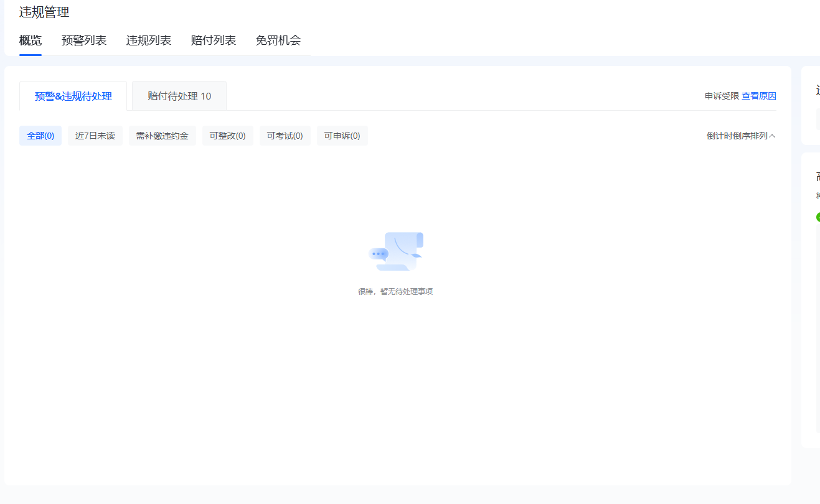Screen dimensions: 820x504
Task: Expand the 倒计时倒序排列 sort dropdown
Action: pyautogui.click(x=740, y=136)
